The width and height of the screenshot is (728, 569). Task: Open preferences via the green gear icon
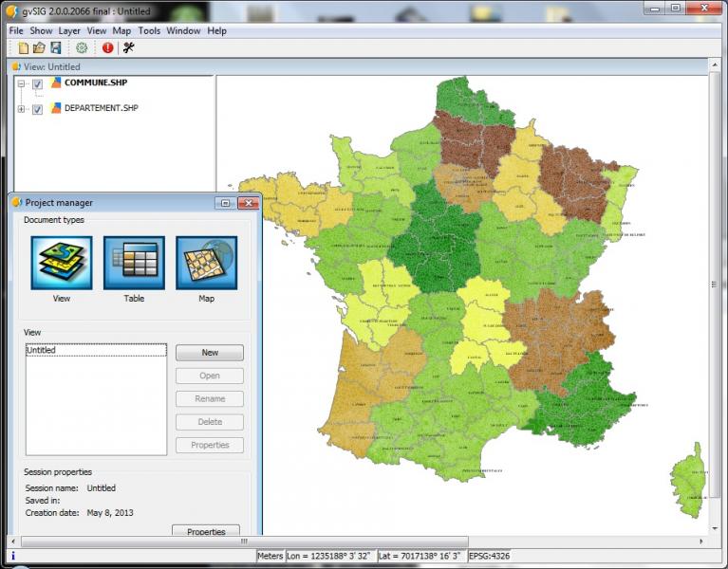[x=82, y=47]
